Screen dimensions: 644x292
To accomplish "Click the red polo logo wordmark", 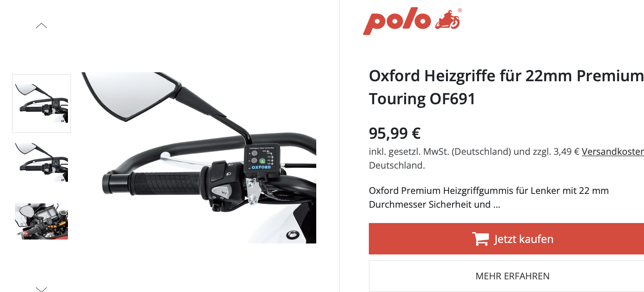I will point(397,21).
